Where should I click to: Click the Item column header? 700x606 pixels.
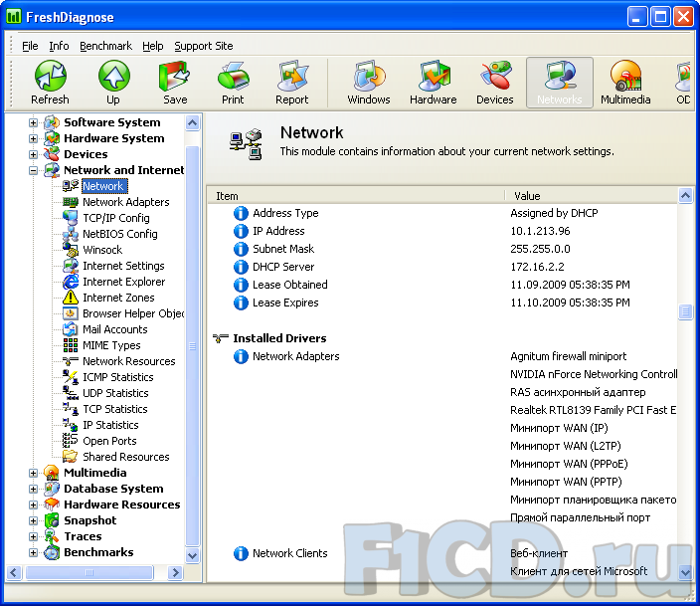point(356,196)
